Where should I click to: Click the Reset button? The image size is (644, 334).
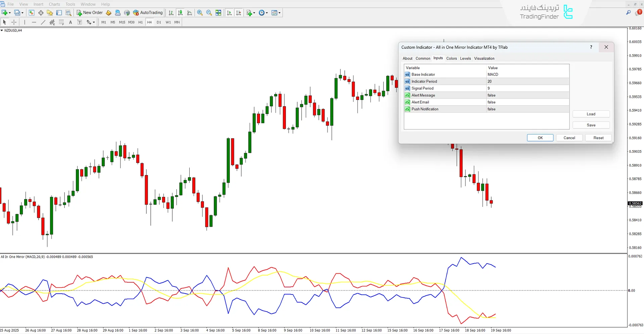pyautogui.click(x=598, y=138)
